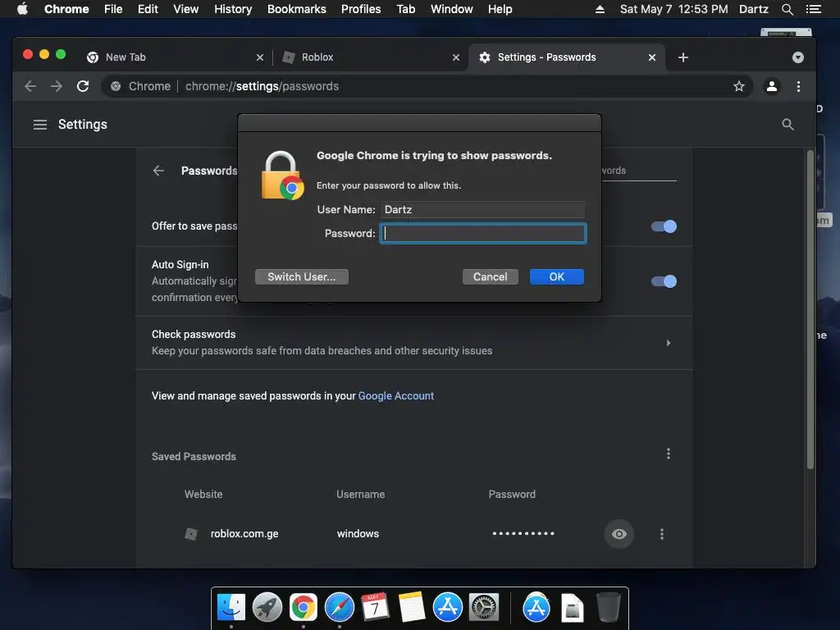
Task: Close the Settings - Passwords tab
Action: click(x=652, y=57)
